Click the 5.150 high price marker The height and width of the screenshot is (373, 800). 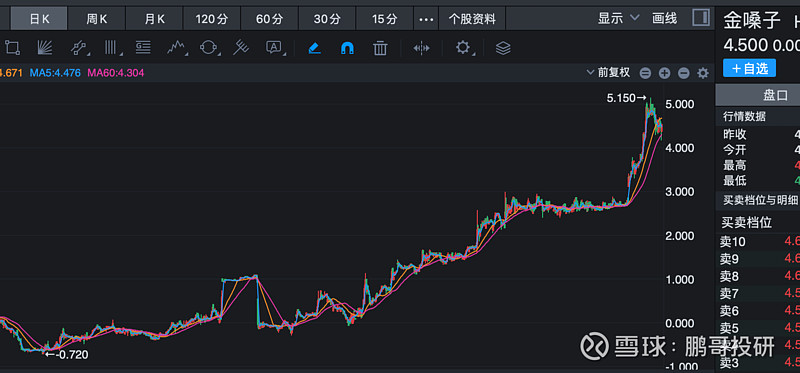(627, 98)
